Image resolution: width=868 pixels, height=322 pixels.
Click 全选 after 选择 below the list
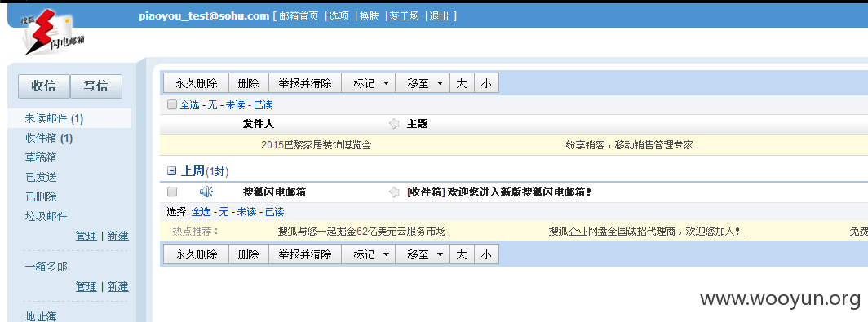201,212
